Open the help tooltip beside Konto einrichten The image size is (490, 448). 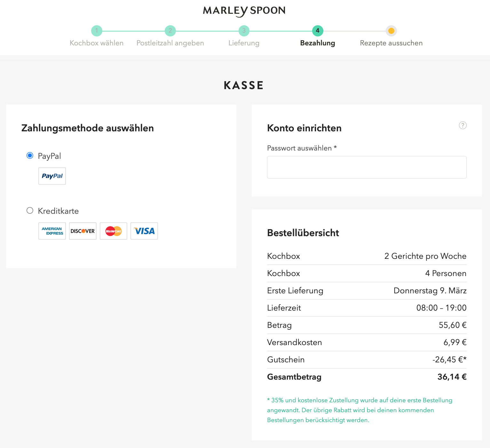click(463, 125)
